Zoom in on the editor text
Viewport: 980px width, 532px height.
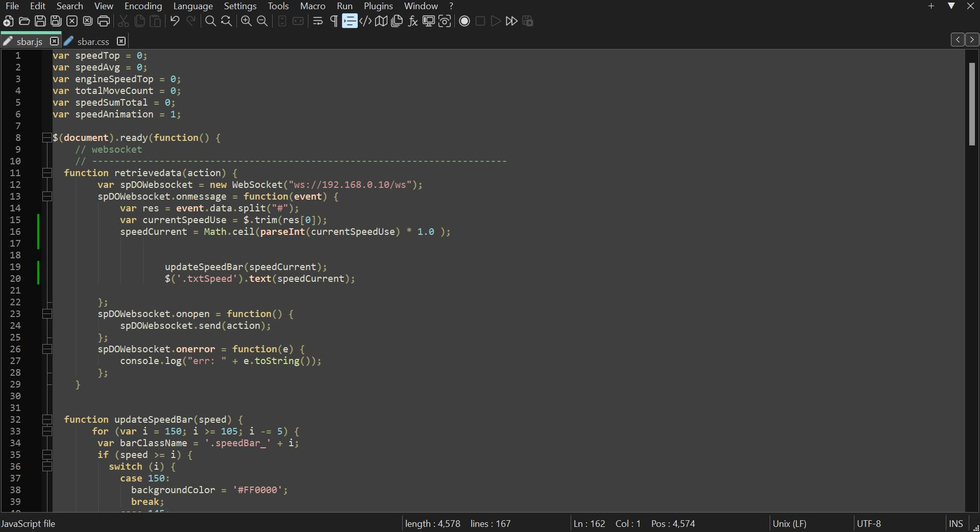247,21
